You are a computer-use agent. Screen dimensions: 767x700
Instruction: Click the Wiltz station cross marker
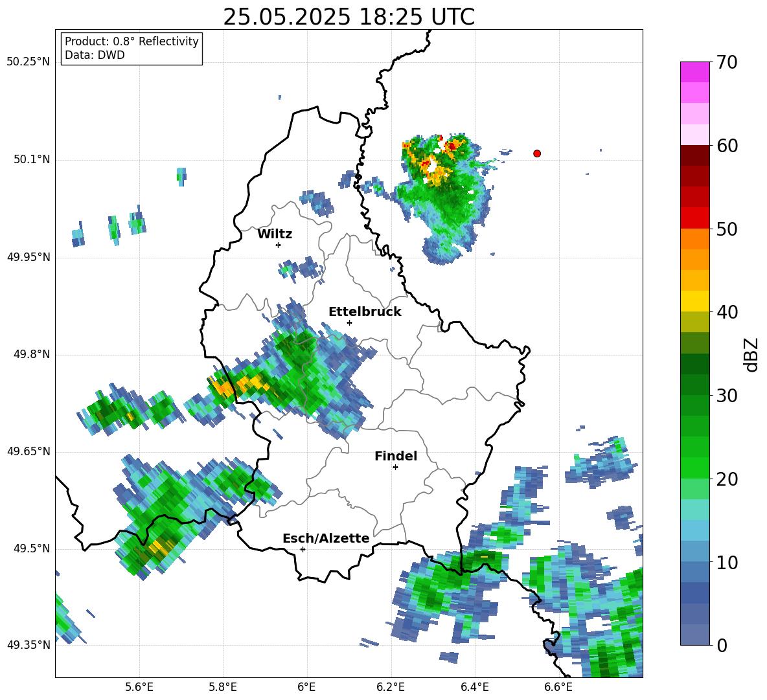pyautogui.click(x=278, y=245)
